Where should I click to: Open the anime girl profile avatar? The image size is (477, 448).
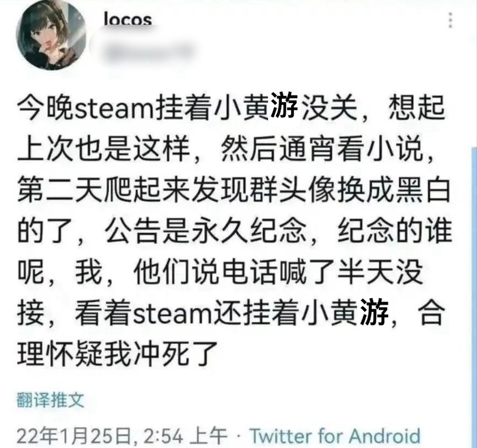(x=51, y=34)
